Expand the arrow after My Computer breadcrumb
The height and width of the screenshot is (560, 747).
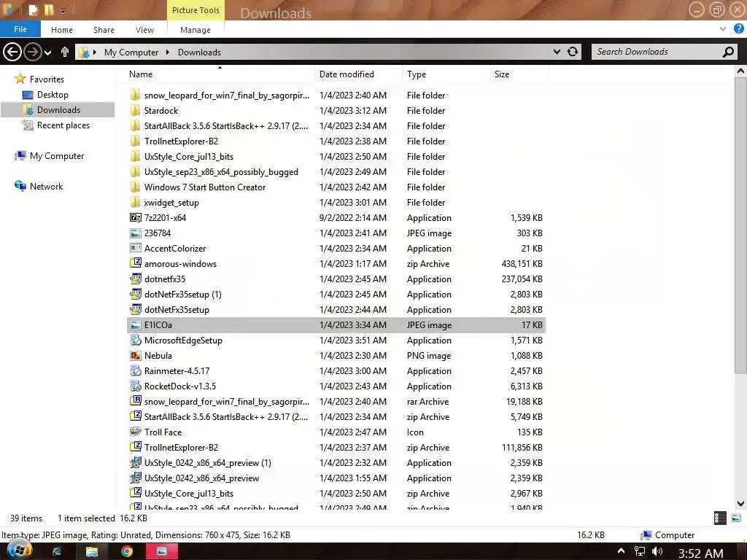[168, 52]
